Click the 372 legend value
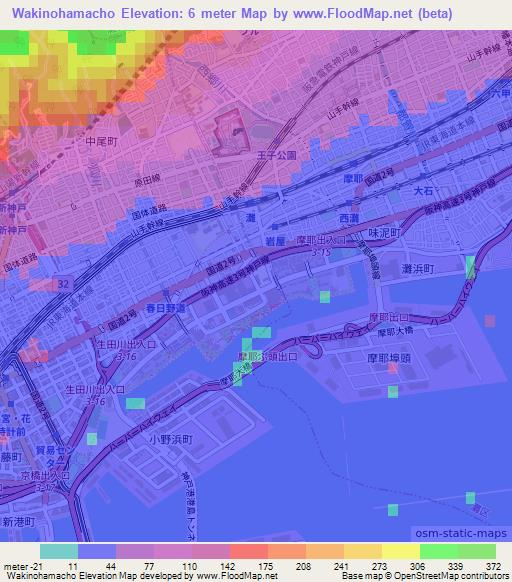Image resolution: width=512 pixels, height=582 pixels. pos(493,566)
